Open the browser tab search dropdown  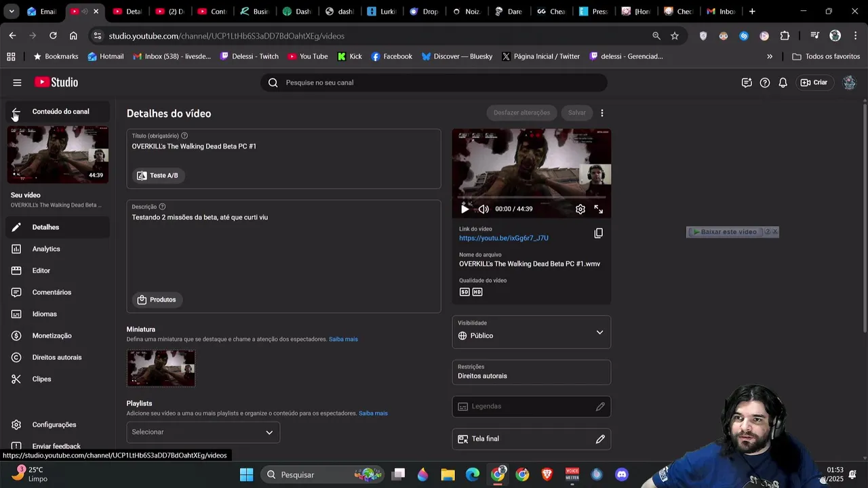point(12,12)
